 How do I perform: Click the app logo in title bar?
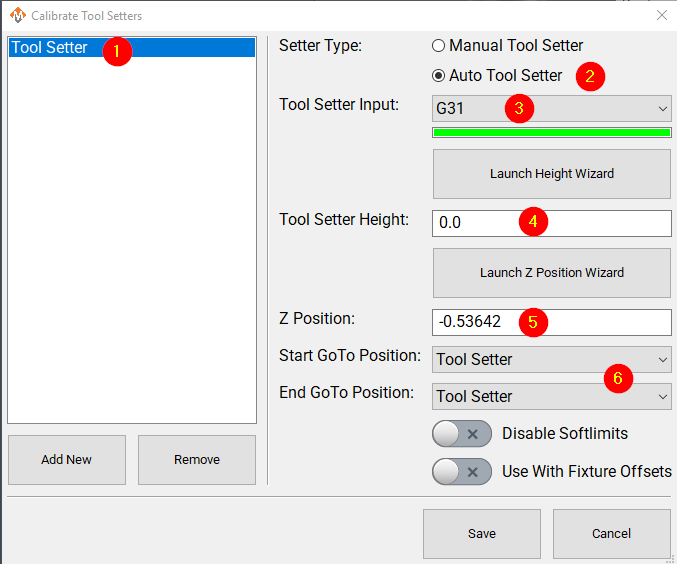(15, 15)
